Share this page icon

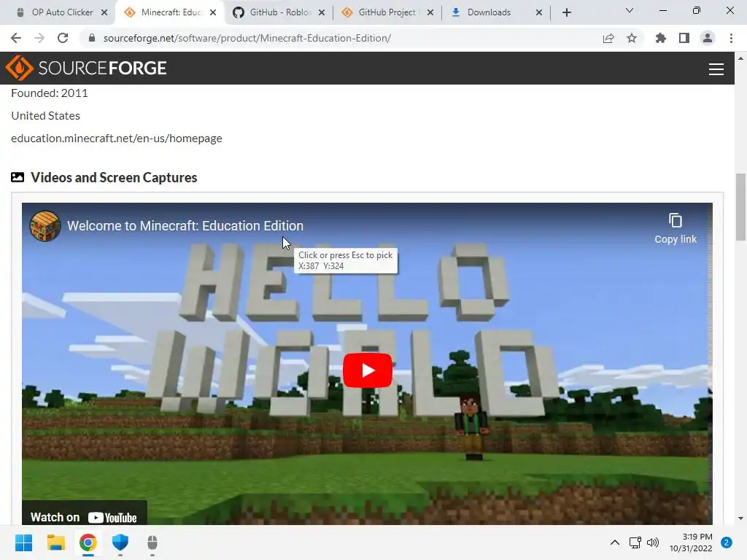[x=608, y=38]
